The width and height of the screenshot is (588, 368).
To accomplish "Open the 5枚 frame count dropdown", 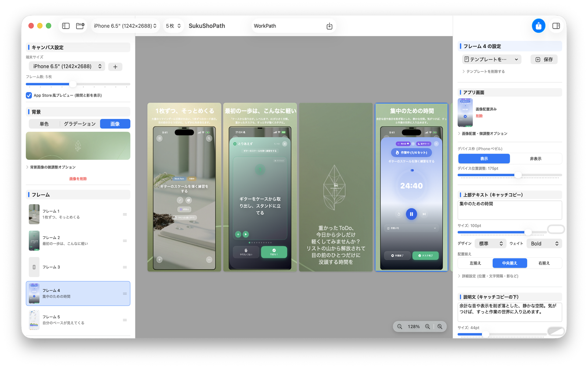I will 173,26.
